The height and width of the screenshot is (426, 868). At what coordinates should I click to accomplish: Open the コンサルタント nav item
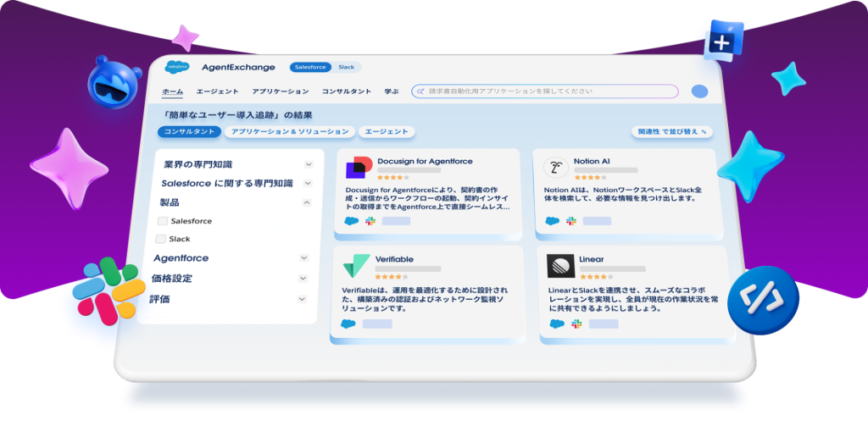tap(347, 91)
